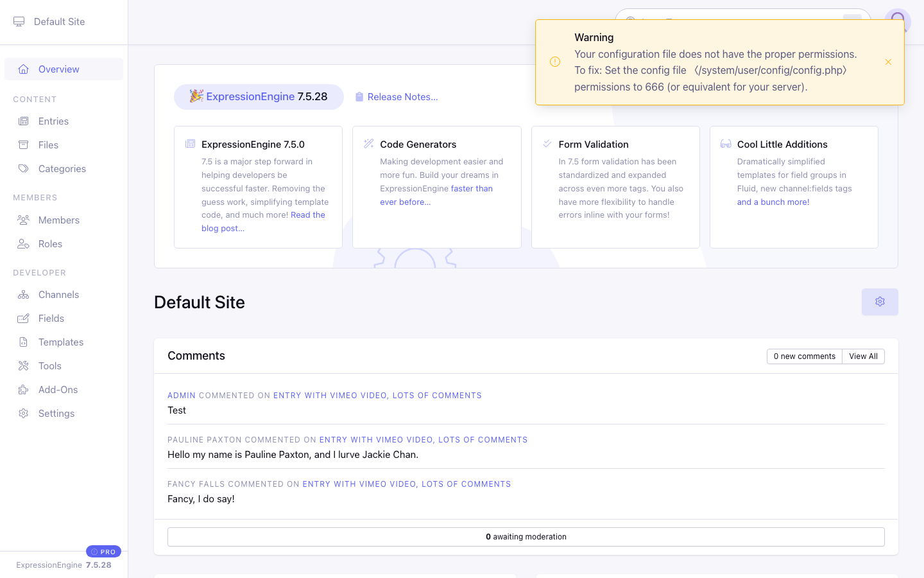
Task: Click the Add-Ons puzzle icon
Action: (24, 390)
